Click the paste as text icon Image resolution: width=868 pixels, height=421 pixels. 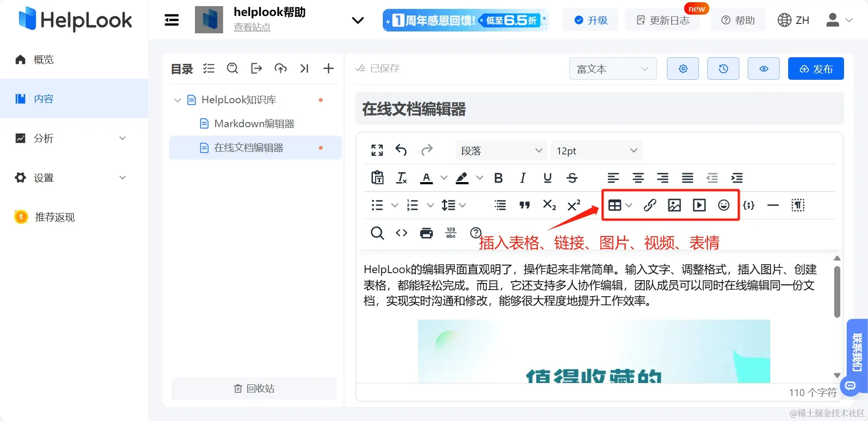coord(377,178)
